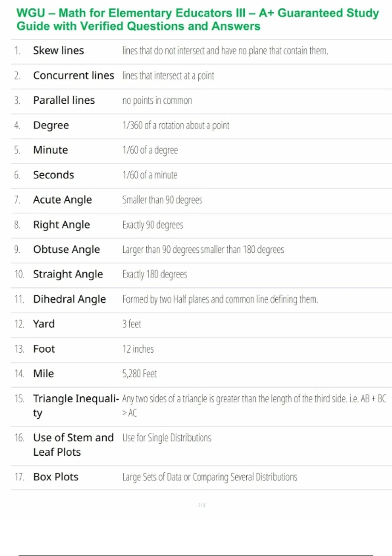Click the definition "1/60 of a degree"
Screen dimensions: 392x556
tap(150, 150)
